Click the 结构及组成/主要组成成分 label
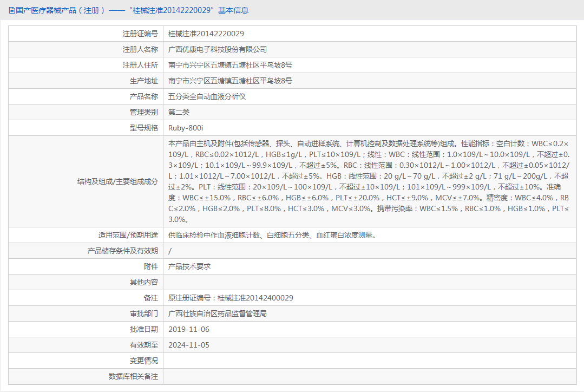The height and width of the screenshot is (392, 584). click(117, 181)
